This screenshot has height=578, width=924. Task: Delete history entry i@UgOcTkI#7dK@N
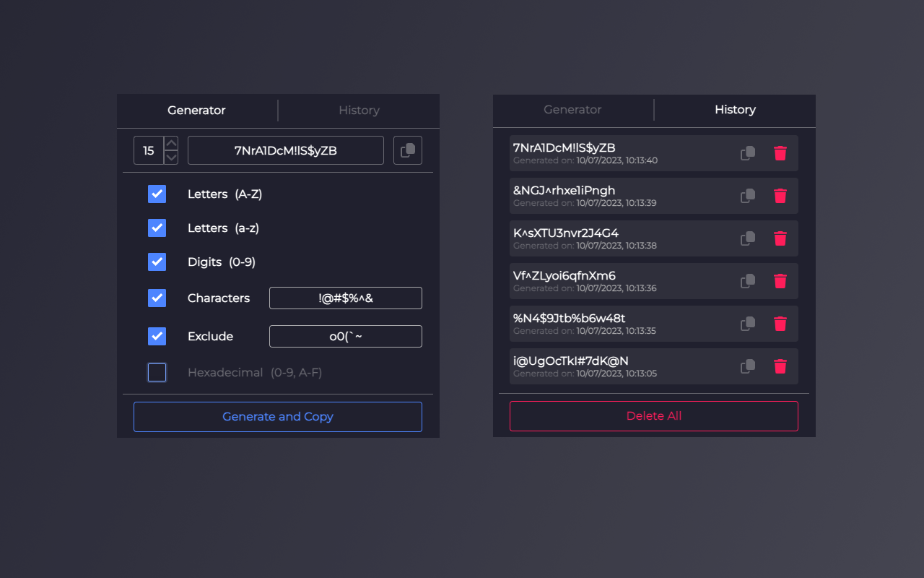(780, 366)
